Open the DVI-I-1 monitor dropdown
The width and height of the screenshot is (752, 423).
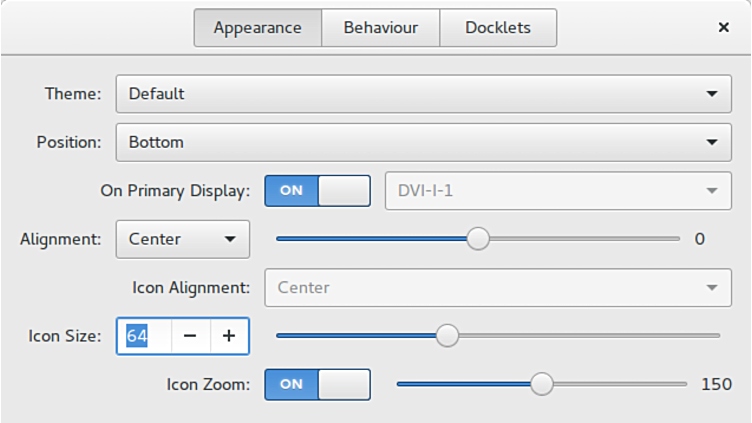[558, 190]
